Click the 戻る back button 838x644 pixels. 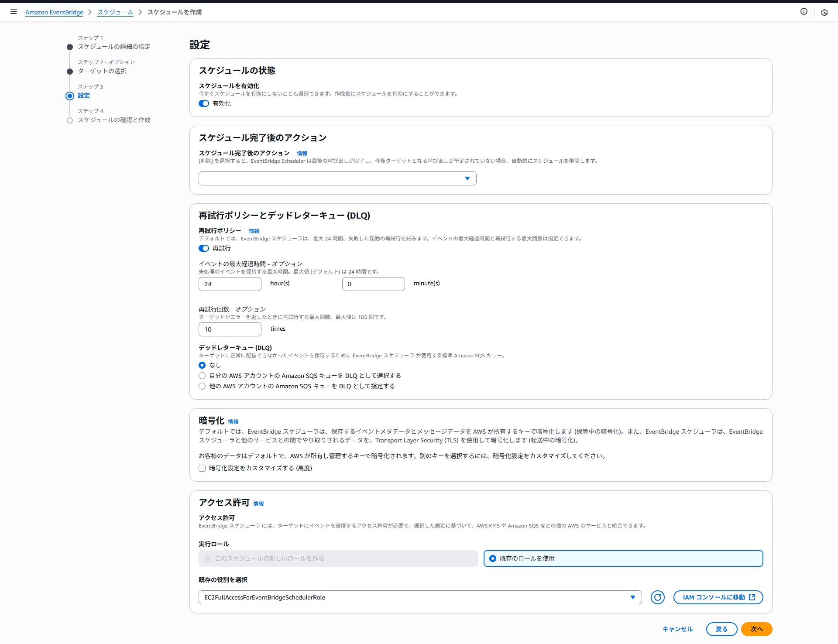(721, 629)
